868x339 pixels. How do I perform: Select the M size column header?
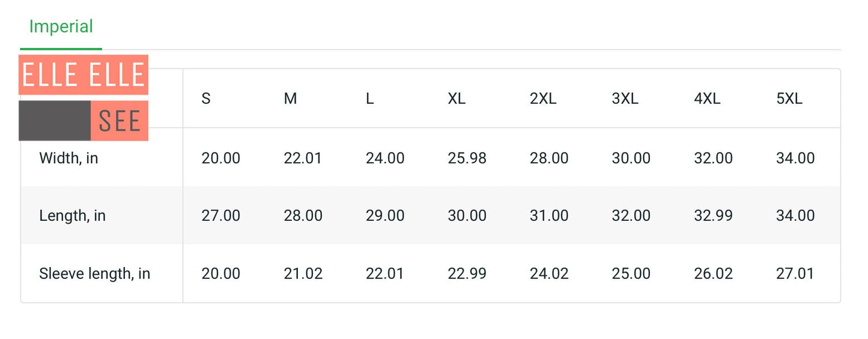click(x=290, y=99)
